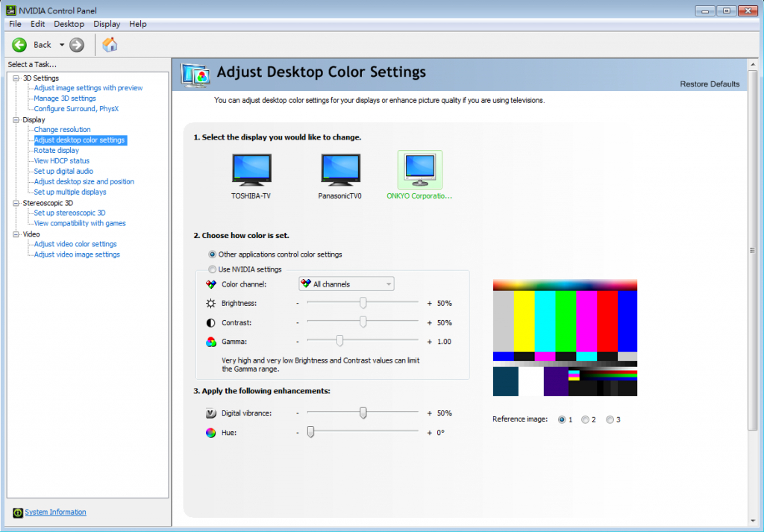The height and width of the screenshot is (532, 764).
Task: Open Adjust video image settings
Action: (x=77, y=254)
